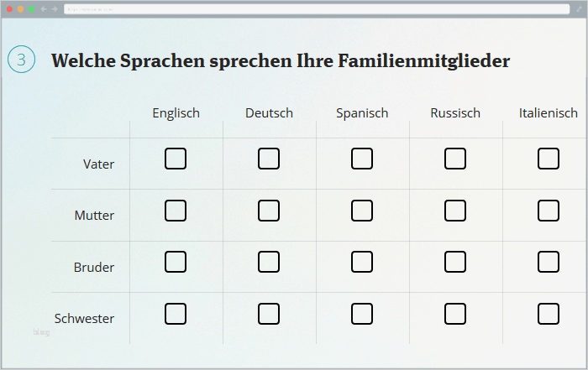Click the fullscreen expand icon in browser bar
Screen dimensions: 588x370
579,8
